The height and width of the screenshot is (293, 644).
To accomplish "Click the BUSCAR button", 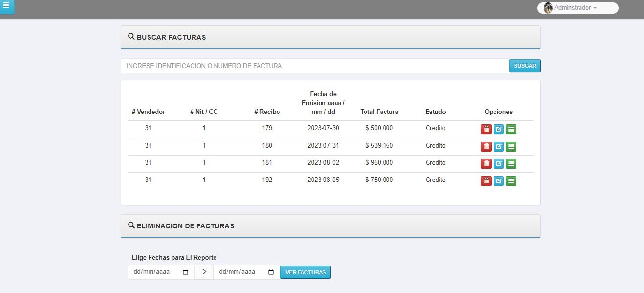I will click(x=525, y=66).
